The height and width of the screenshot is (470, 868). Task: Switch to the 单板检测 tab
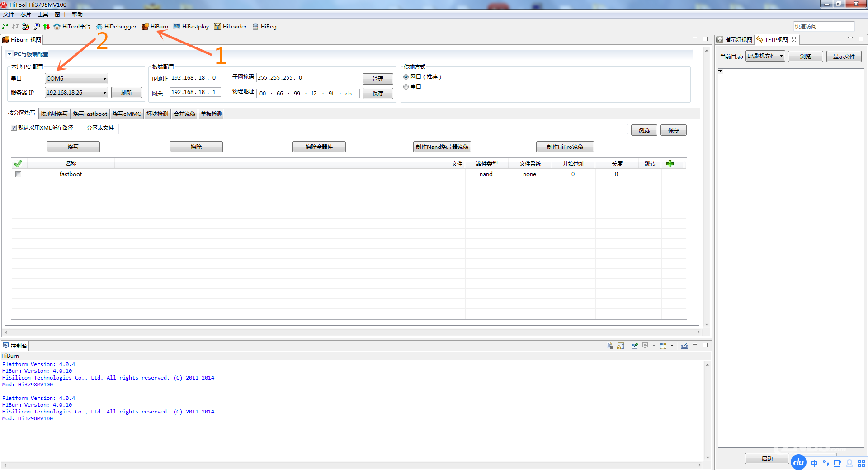click(x=212, y=114)
